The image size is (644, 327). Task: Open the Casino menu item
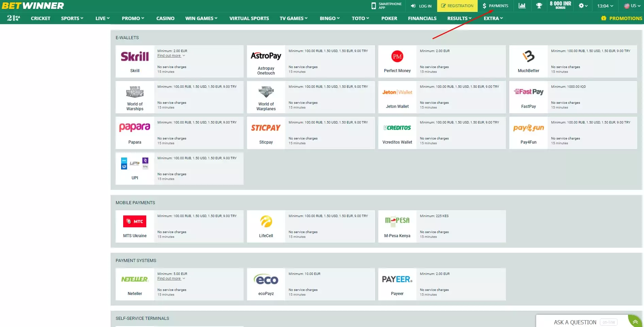pyautogui.click(x=165, y=18)
